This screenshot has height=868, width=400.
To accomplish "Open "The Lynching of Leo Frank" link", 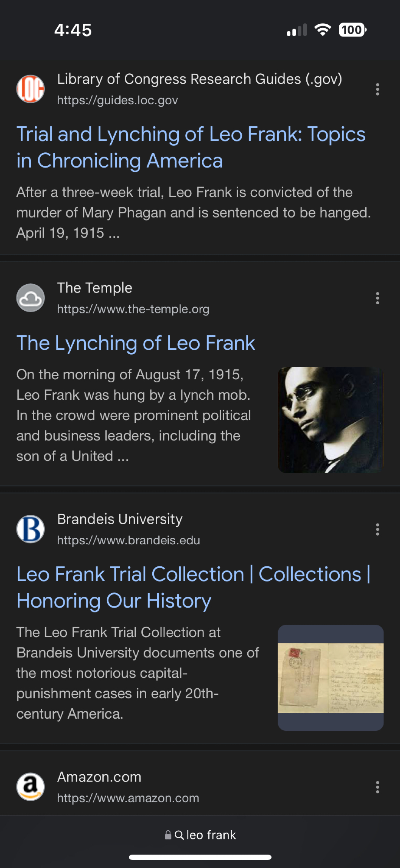I will [x=136, y=343].
